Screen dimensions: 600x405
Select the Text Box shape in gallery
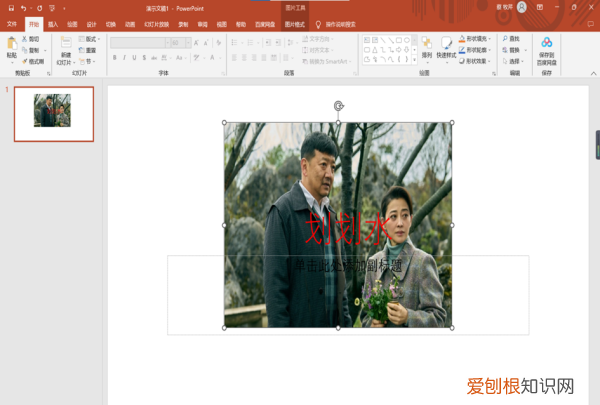pyautogui.click(x=367, y=40)
